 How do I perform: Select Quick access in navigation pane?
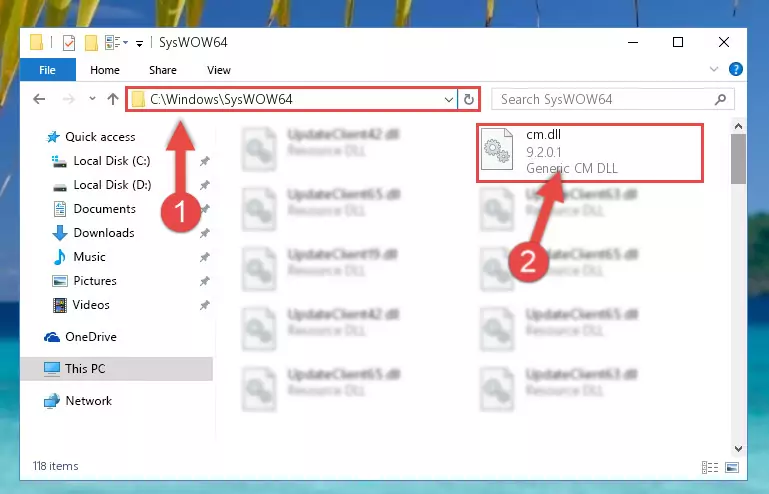pos(100,137)
